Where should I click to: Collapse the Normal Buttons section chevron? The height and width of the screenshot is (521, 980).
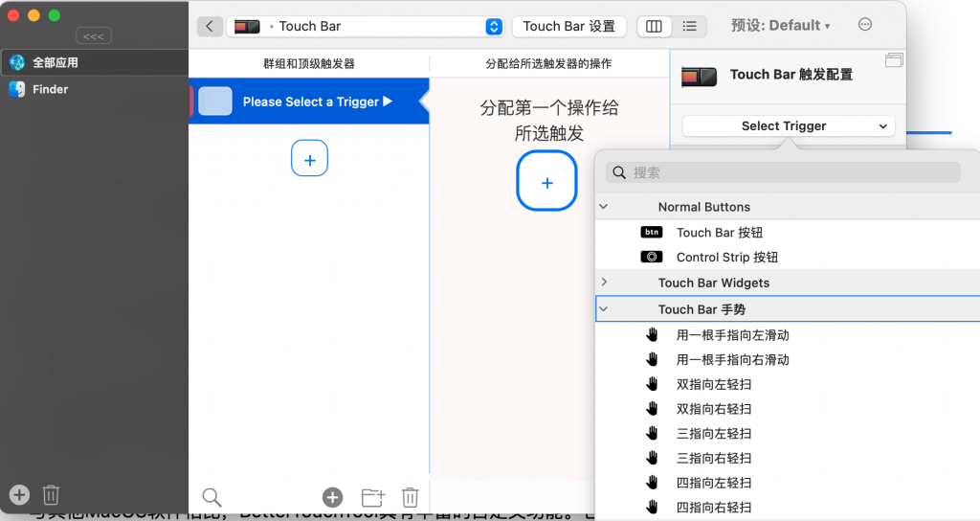(x=604, y=207)
